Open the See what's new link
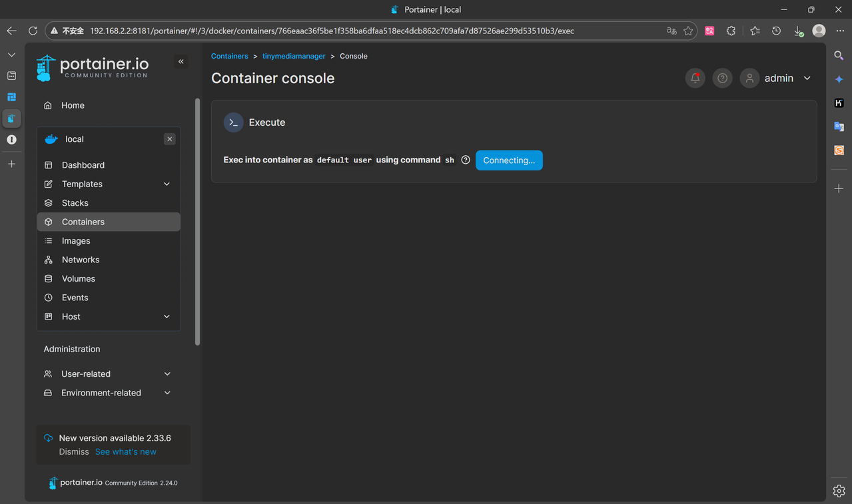This screenshot has height=504, width=852. [x=125, y=451]
